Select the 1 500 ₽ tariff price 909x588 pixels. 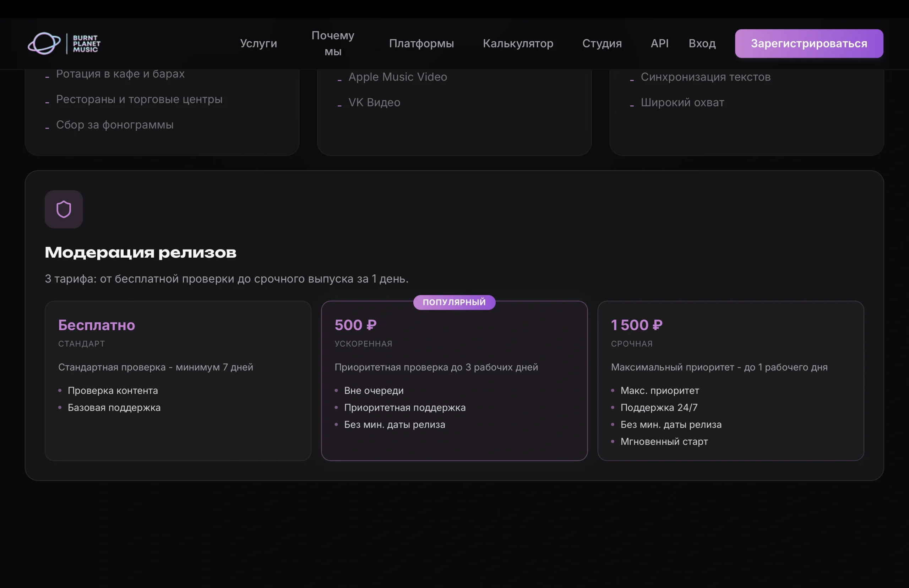(x=637, y=325)
